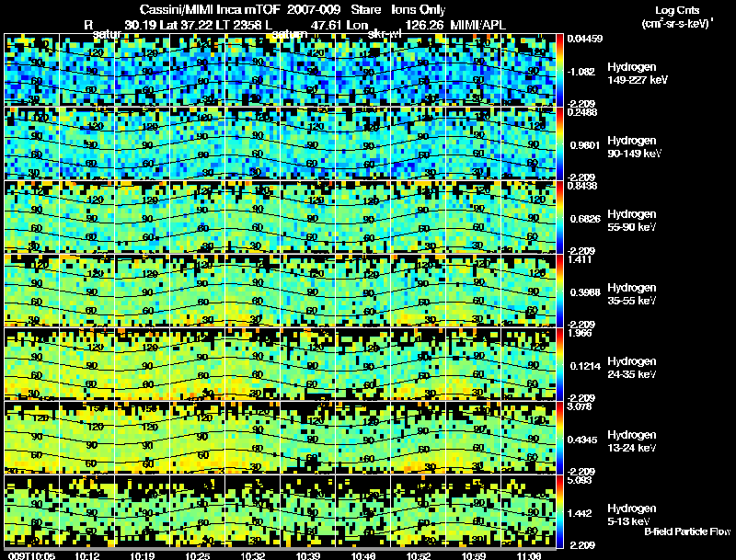Click the Hydrogen 149-227 keV spectrogram panel
Image resolution: width=736 pixels, height=560 pixels.
pos(281,70)
